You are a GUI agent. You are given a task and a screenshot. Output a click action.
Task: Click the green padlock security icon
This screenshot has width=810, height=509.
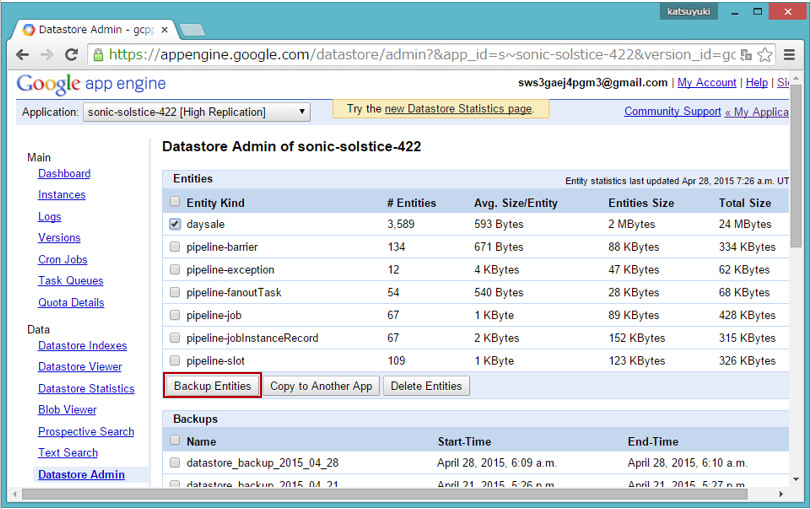click(x=98, y=54)
